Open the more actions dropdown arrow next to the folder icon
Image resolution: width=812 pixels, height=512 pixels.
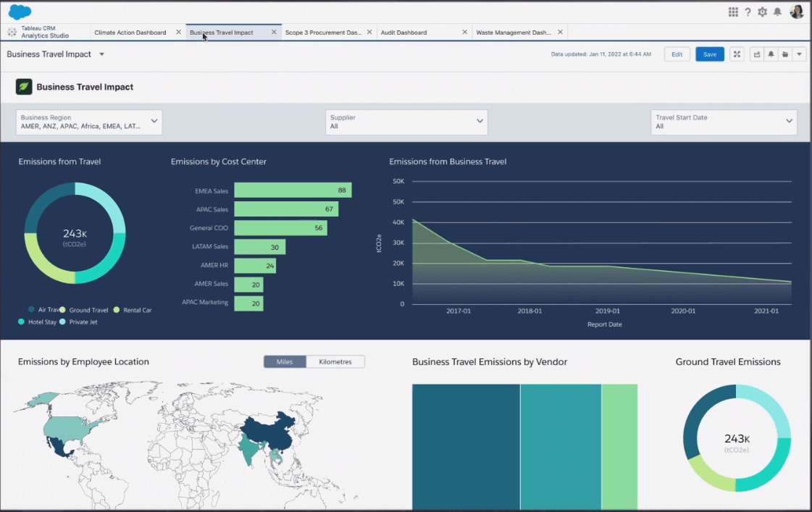click(799, 54)
